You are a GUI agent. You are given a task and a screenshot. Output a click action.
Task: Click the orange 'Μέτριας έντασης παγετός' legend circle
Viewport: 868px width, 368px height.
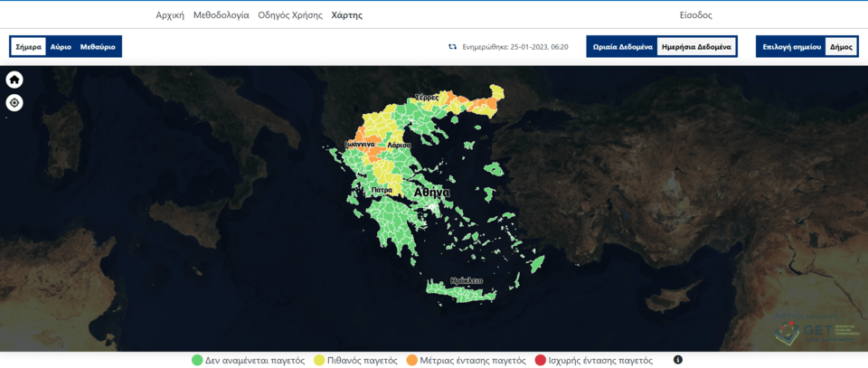click(x=412, y=360)
